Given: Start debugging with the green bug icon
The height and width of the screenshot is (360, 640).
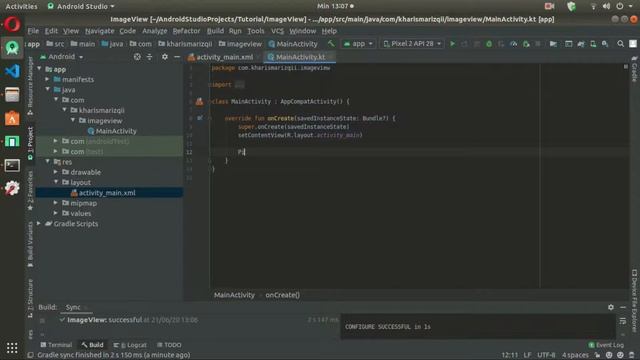Looking at the screenshot, I should (489, 43).
